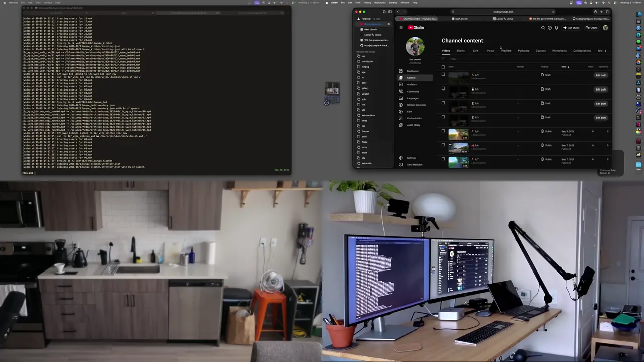
Task: Switch to the Playlists tab
Action: click(506, 51)
